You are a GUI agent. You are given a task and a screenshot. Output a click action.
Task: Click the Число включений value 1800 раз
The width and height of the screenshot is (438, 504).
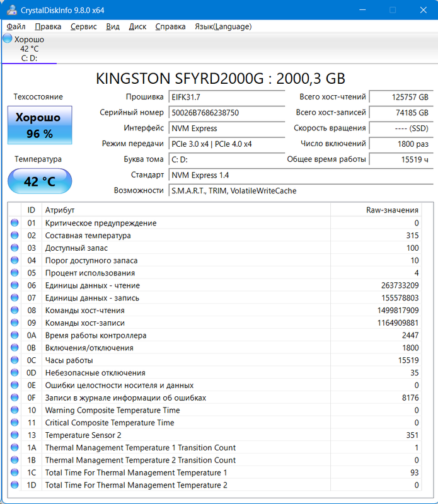coord(401,144)
